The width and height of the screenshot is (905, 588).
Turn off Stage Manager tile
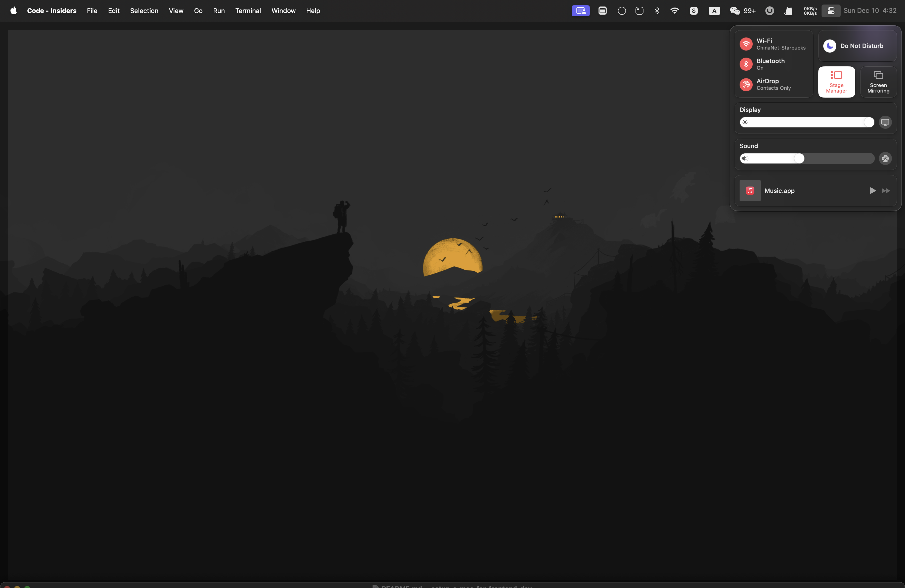[x=836, y=82]
